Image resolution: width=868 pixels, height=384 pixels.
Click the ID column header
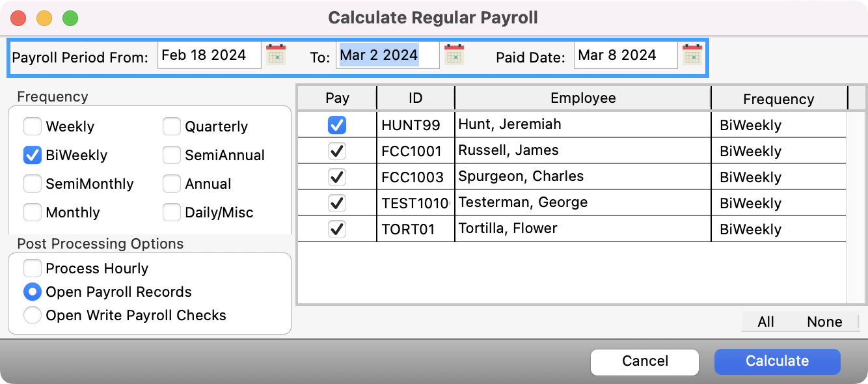pyautogui.click(x=415, y=98)
